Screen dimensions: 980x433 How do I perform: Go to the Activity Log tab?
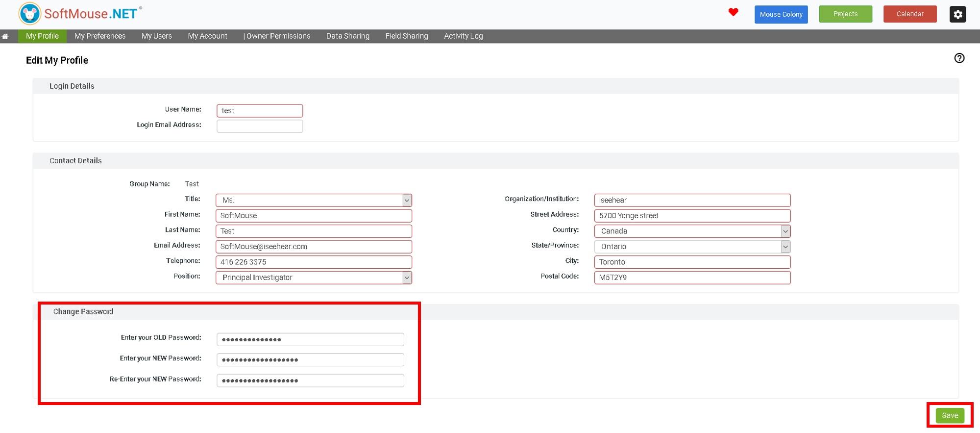click(463, 36)
